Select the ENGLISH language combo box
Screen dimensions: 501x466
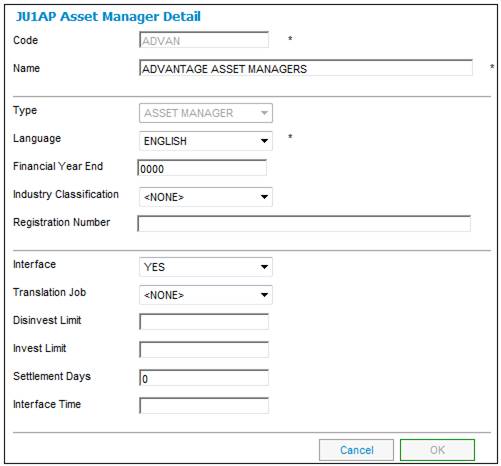point(206,141)
